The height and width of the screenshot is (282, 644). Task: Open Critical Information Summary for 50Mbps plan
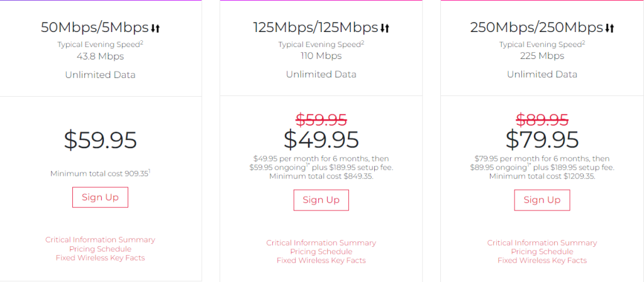tap(100, 240)
